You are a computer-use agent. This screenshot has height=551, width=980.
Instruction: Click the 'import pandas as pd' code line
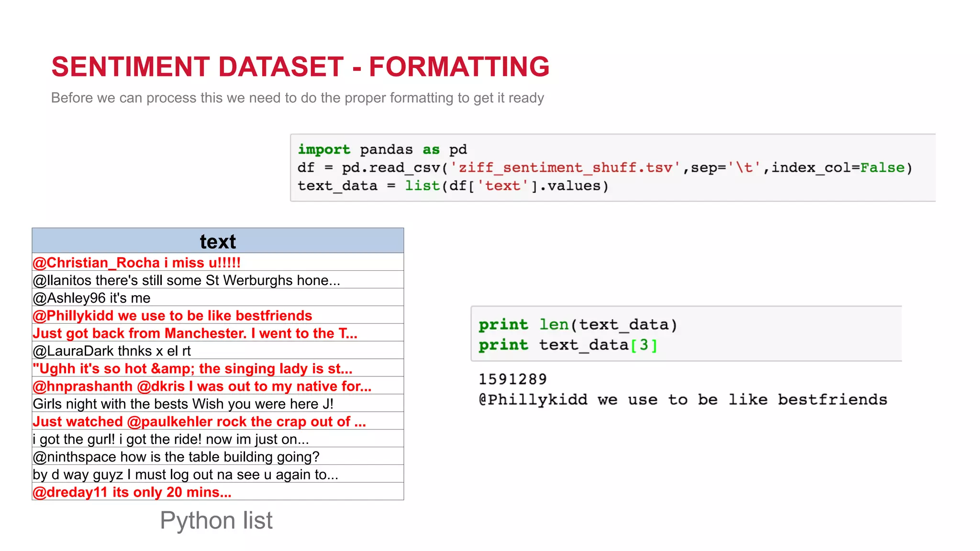(x=382, y=149)
